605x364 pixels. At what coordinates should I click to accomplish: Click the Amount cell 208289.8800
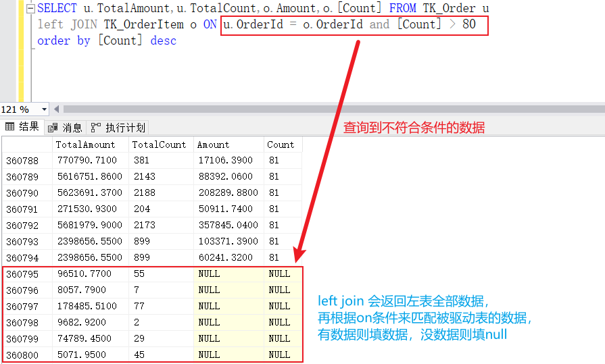(x=228, y=192)
